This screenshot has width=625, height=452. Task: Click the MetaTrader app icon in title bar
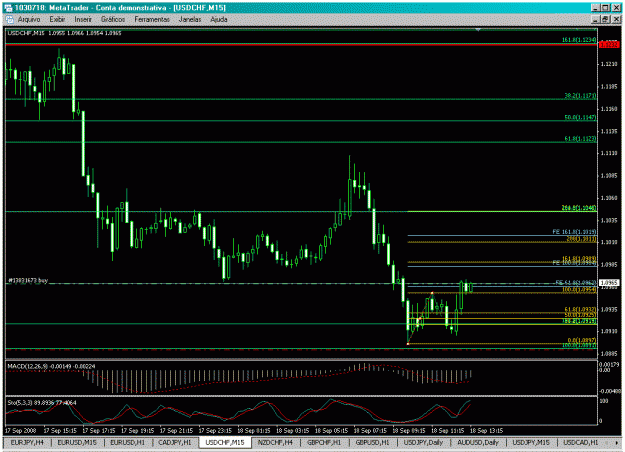pos(8,8)
